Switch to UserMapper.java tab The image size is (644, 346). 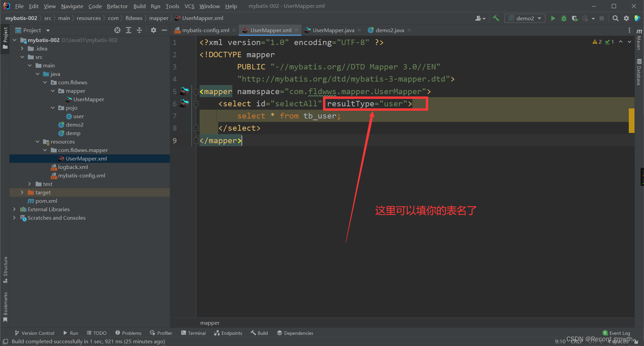pos(333,30)
